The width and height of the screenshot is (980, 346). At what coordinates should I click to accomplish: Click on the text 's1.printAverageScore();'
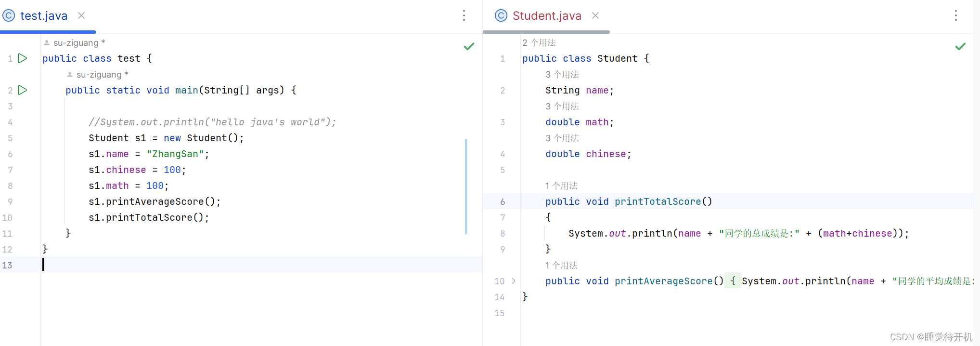coord(155,202)
